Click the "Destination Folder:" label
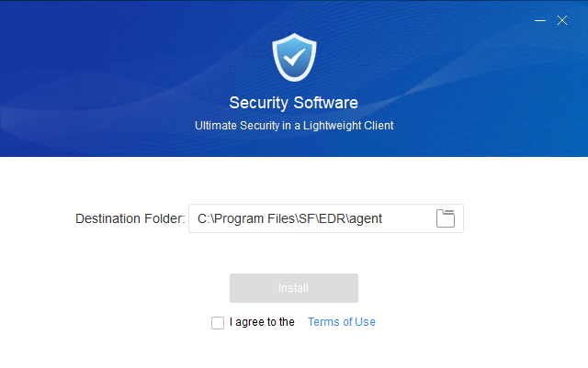 pos(130,218)
